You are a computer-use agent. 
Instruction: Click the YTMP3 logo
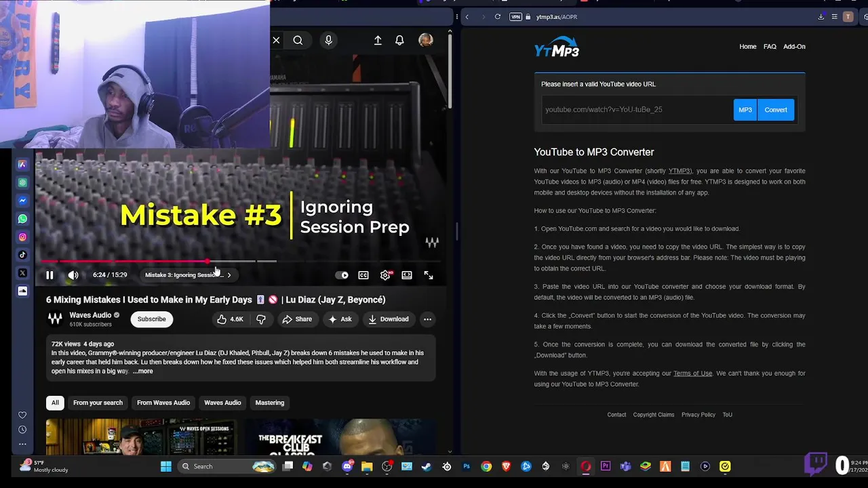point(557,47)
